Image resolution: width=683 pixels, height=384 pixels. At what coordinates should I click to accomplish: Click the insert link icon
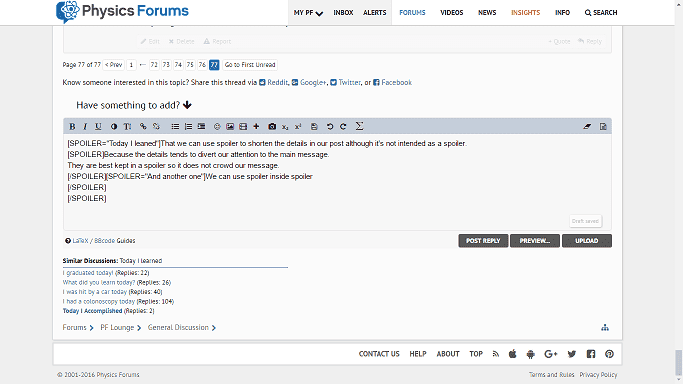(143, 127)
